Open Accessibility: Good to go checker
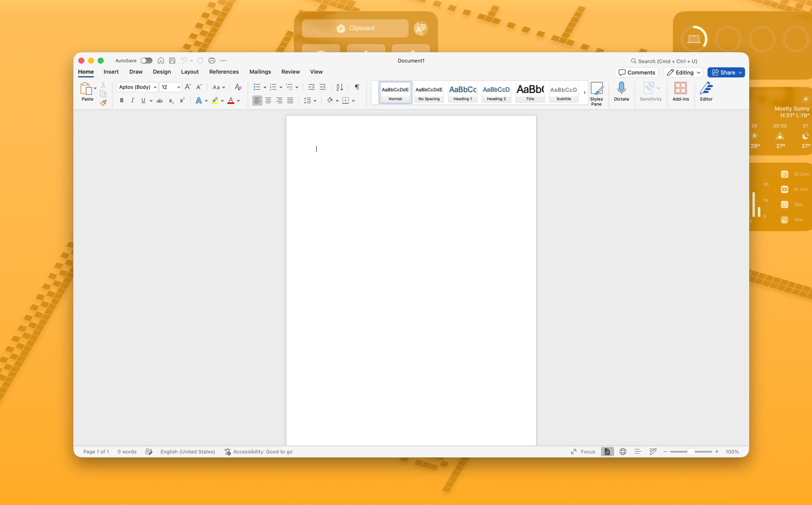 pos(258,451)
